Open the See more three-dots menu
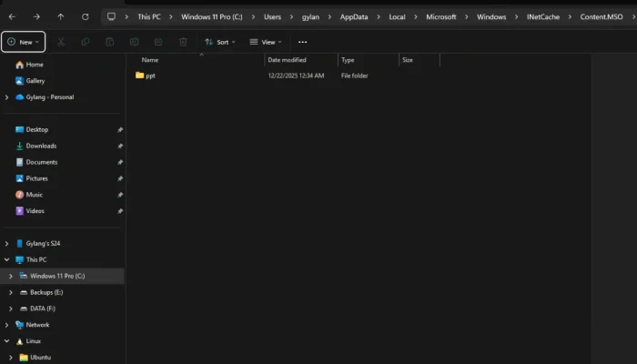 pos(303,42)
